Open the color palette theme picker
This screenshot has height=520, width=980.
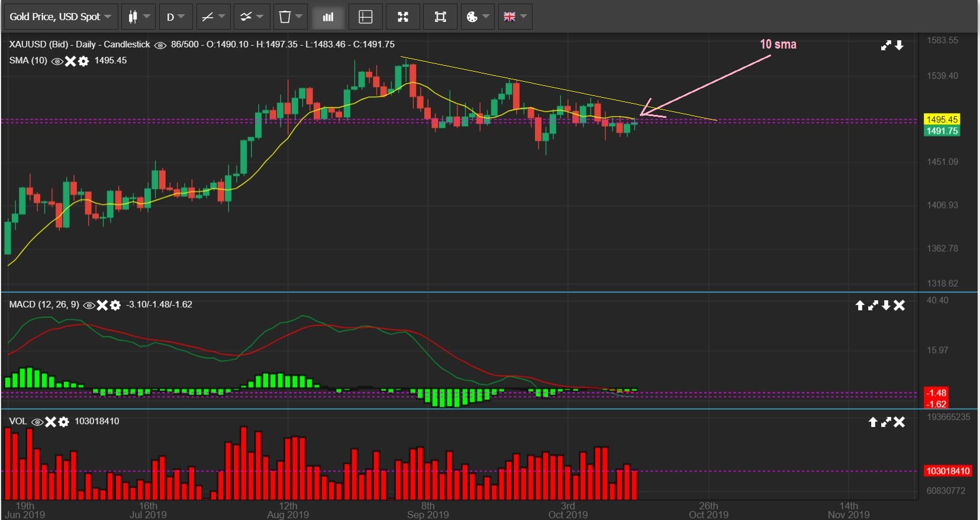click(x=478, y=17)
